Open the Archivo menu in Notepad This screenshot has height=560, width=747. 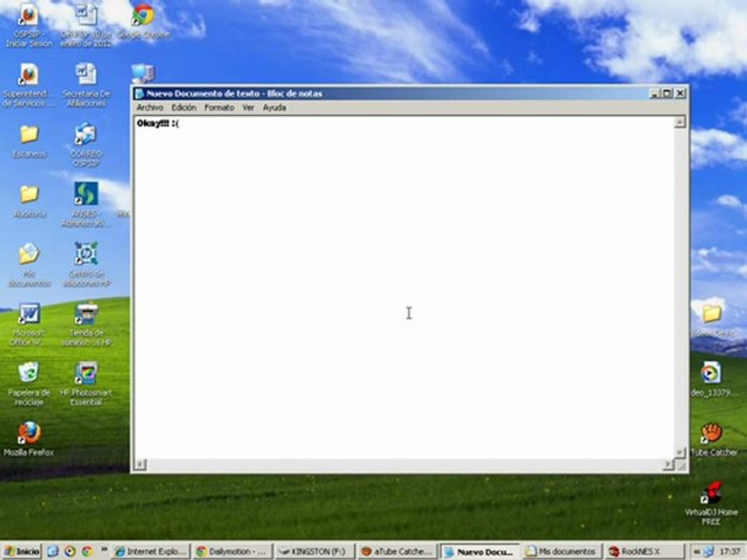pos(149,107)
